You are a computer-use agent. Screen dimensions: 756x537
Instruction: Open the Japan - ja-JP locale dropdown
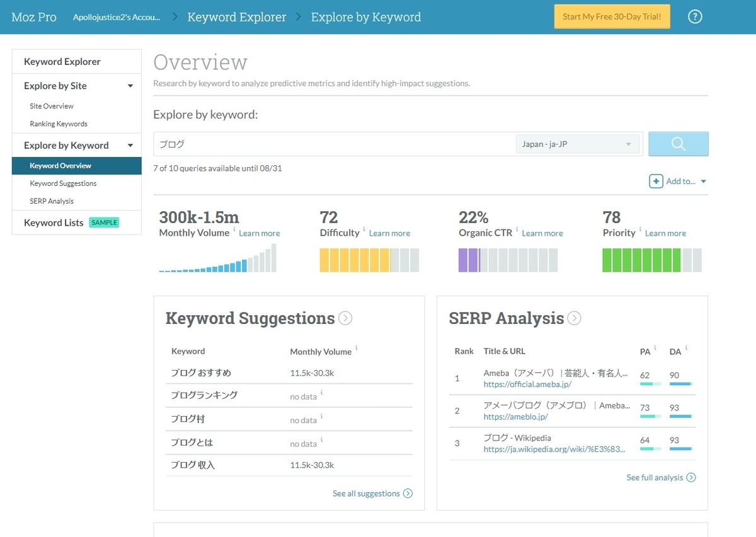(x=578, y=144)
